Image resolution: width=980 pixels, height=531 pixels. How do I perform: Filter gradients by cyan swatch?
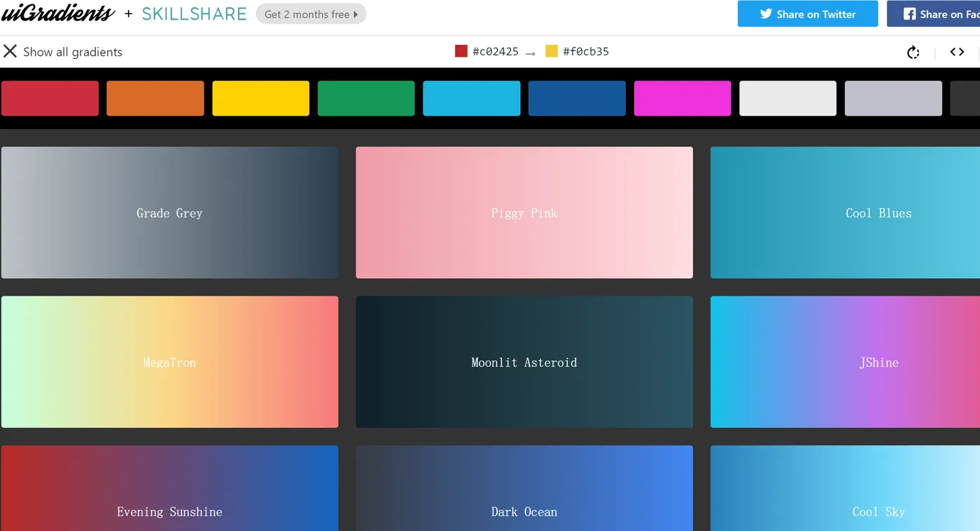point(472,98)
